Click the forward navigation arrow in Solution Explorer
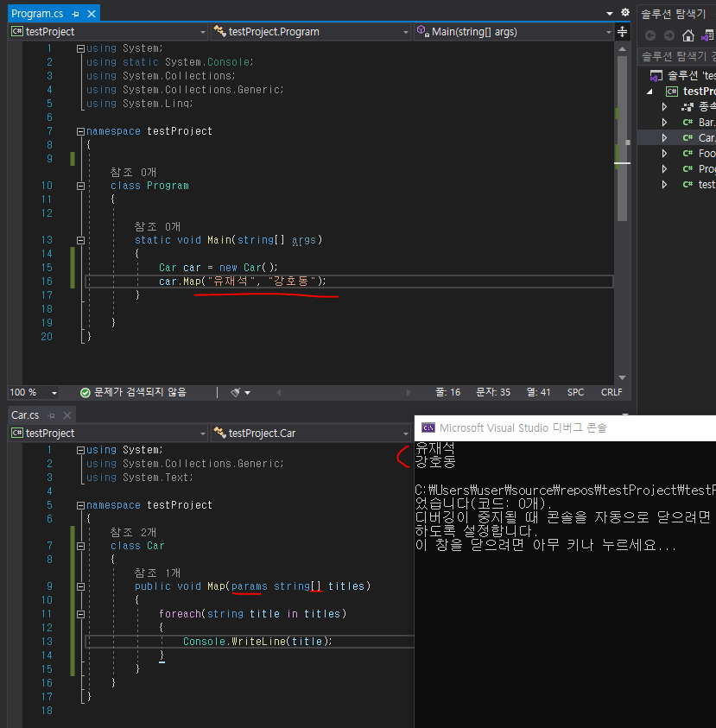 (668, 35)
